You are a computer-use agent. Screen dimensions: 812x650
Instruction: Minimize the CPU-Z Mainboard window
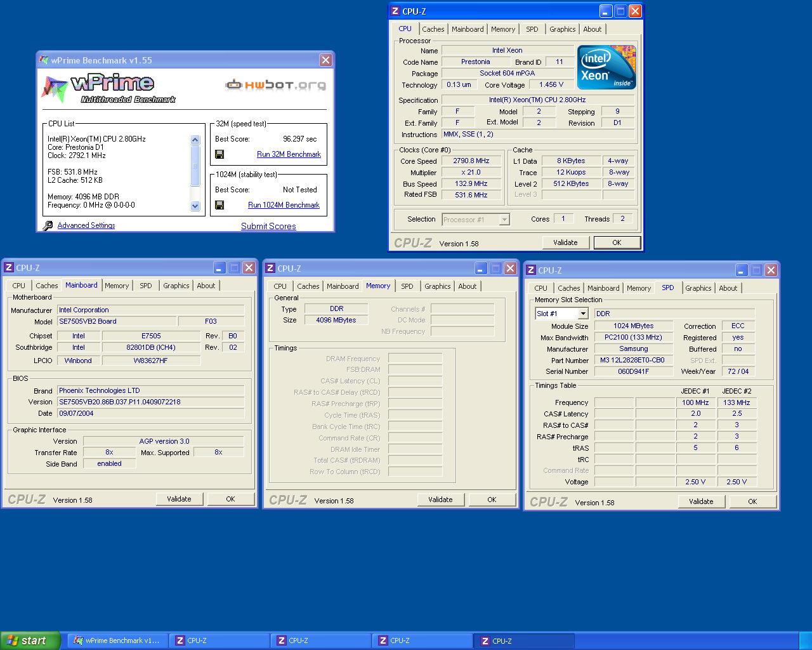pos(219,268)
